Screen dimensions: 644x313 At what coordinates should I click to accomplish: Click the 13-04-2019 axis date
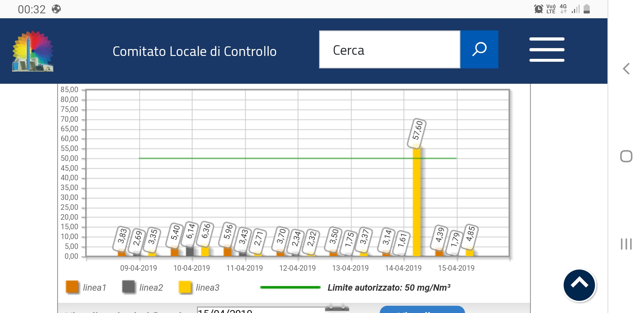coord(350,268)
